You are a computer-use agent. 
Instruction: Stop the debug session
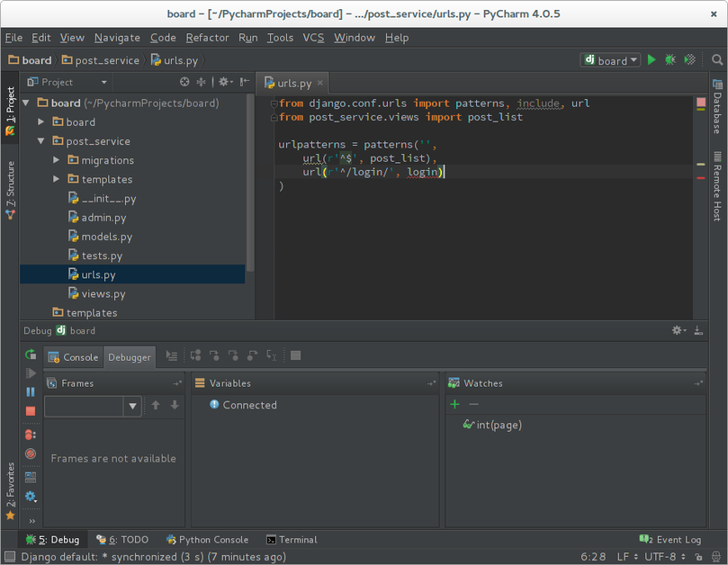[x=31, y=411]
